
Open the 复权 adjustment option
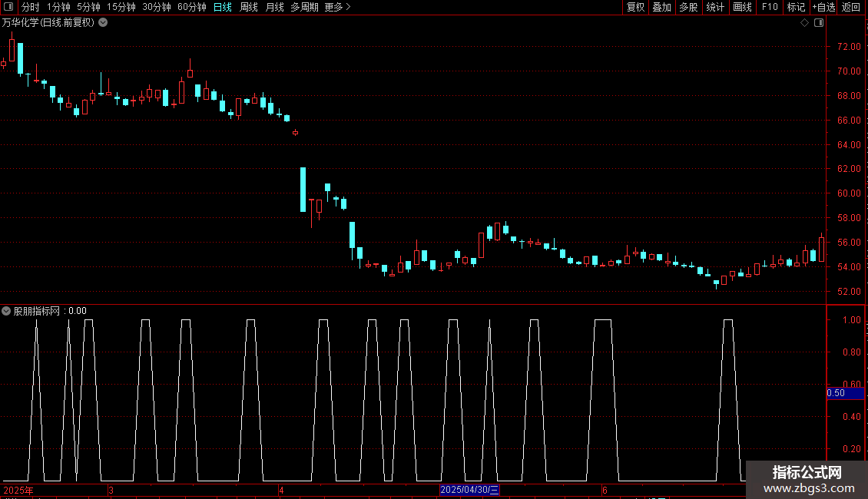[635, 7]
